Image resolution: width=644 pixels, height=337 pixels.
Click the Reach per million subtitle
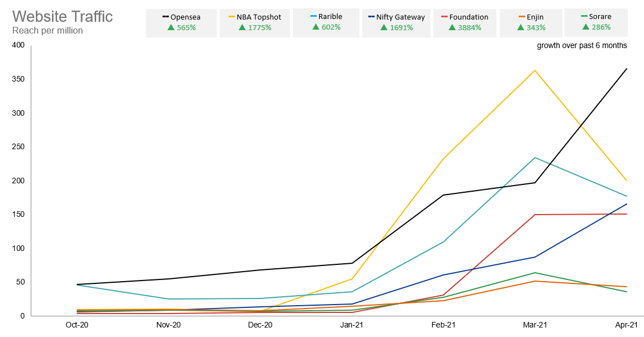tap(48, 31)
